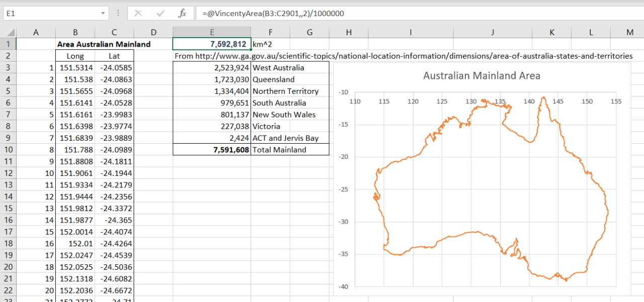This screenshot has height=302, width=644.
Task: Click the Queensland area value 1,723,030
Action: (x=212, y=79)
